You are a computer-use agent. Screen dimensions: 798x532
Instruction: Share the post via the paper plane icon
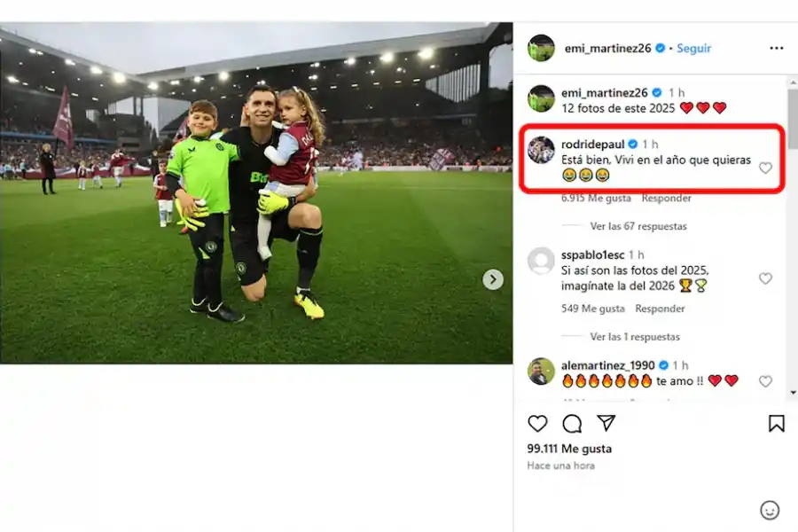[606, 423]
